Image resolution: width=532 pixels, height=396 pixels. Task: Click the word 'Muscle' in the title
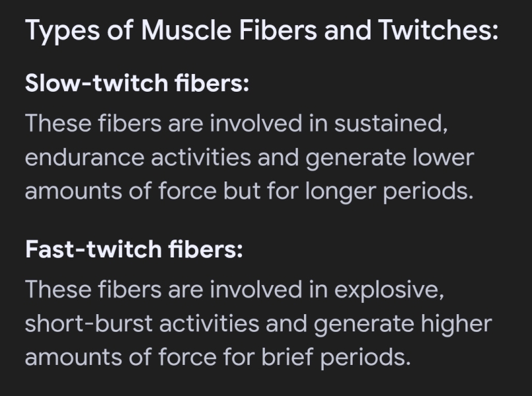(187, 30)
